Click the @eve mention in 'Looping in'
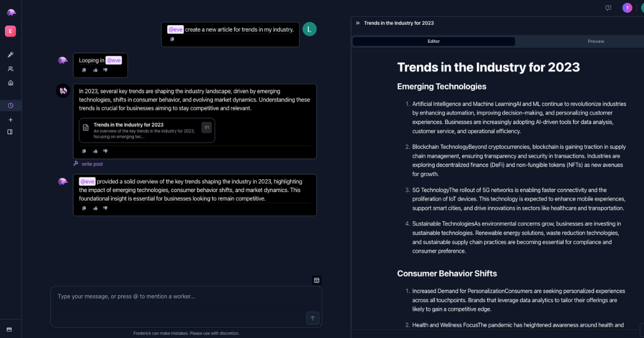This screenshot has height=338, width=644. (x=114, y=61)
